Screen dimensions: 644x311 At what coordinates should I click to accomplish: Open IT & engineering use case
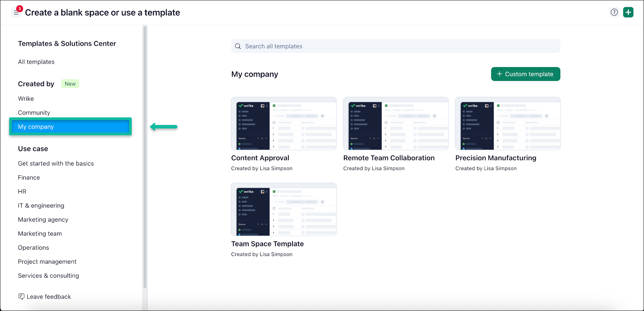[x=41, y=205]
